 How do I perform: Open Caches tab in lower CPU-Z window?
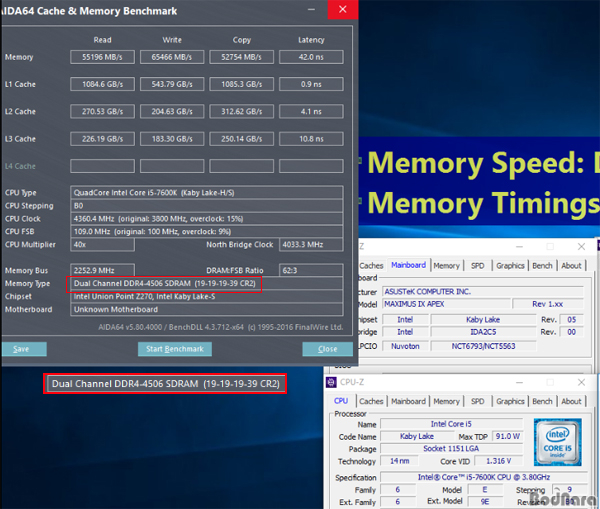point(371,401)
